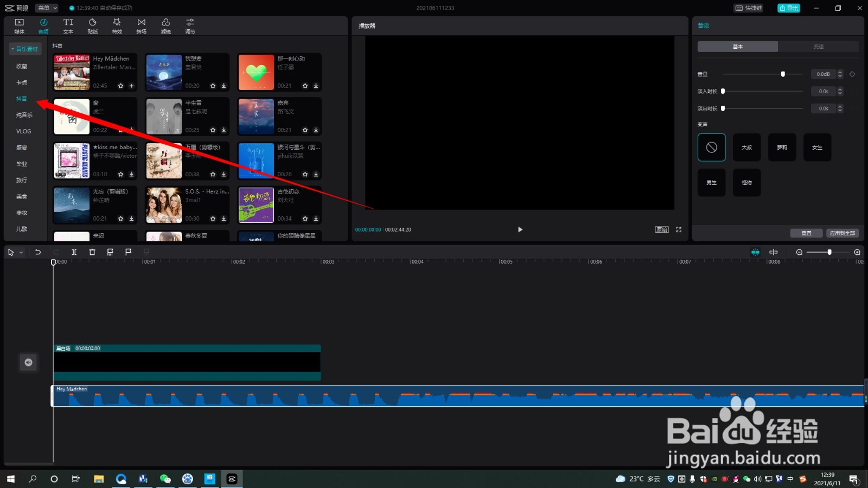Screen dimensions: 868x488
Task: Open the 文本 text tool tab
Action: click(x=68, y=26)
